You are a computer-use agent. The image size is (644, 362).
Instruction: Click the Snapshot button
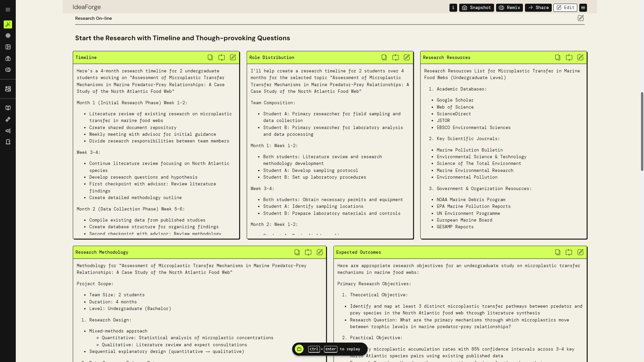pyautogui.click(x=476, y=7)
